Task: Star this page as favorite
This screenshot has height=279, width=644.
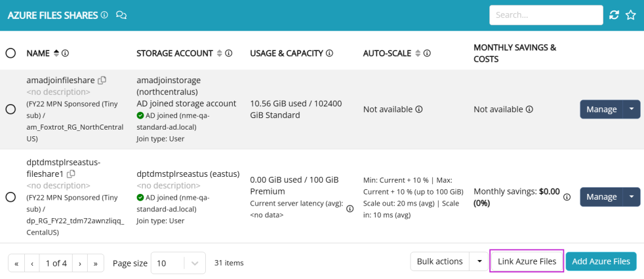Action: (x=630, y=15)
